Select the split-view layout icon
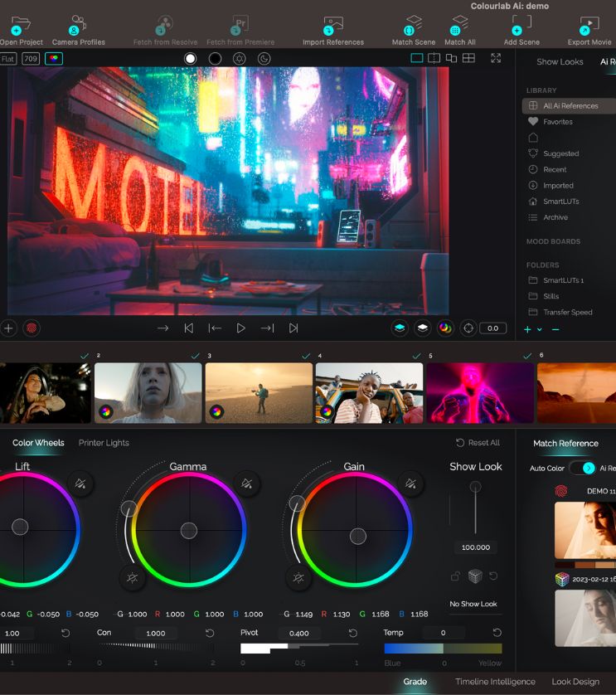 (434, 58)
